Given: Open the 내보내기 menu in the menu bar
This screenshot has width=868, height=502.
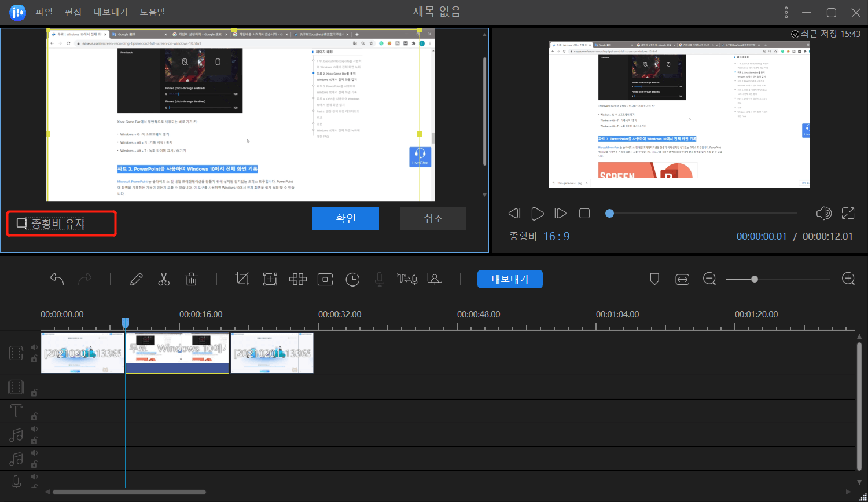Looking at the screenshot, I should click(111, 12).
